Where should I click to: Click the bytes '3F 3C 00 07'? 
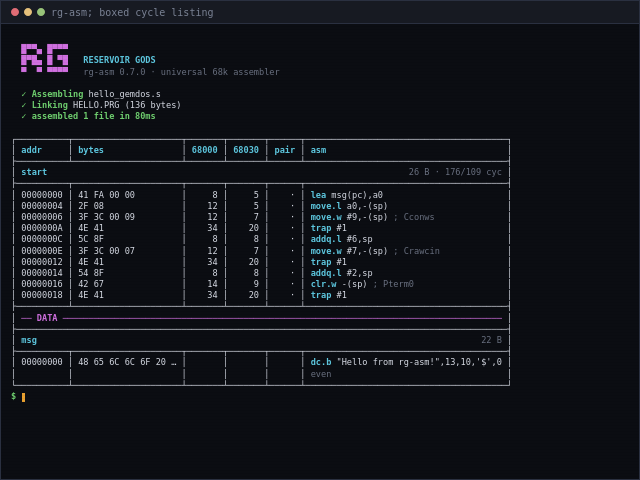106,251
